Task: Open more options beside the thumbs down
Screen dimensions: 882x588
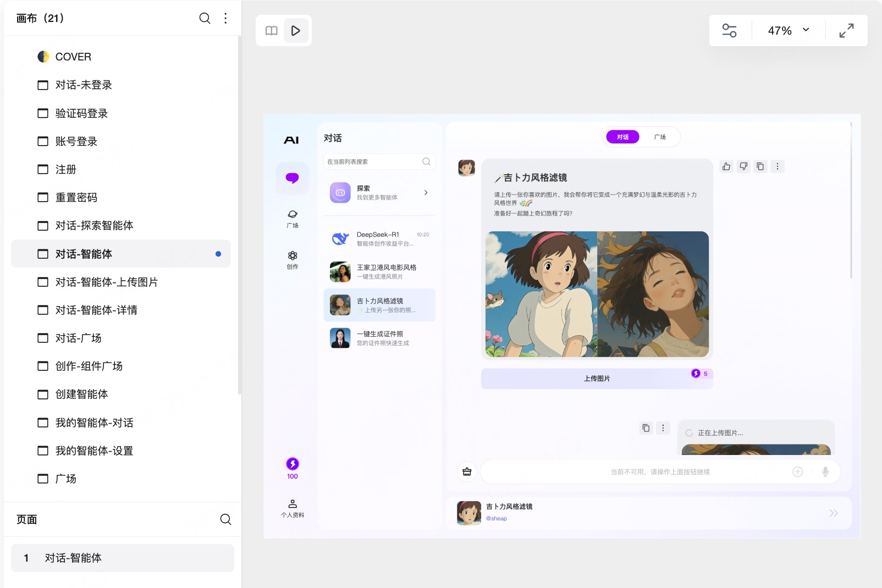Action: pyautogui.click(x=778, y=166)
